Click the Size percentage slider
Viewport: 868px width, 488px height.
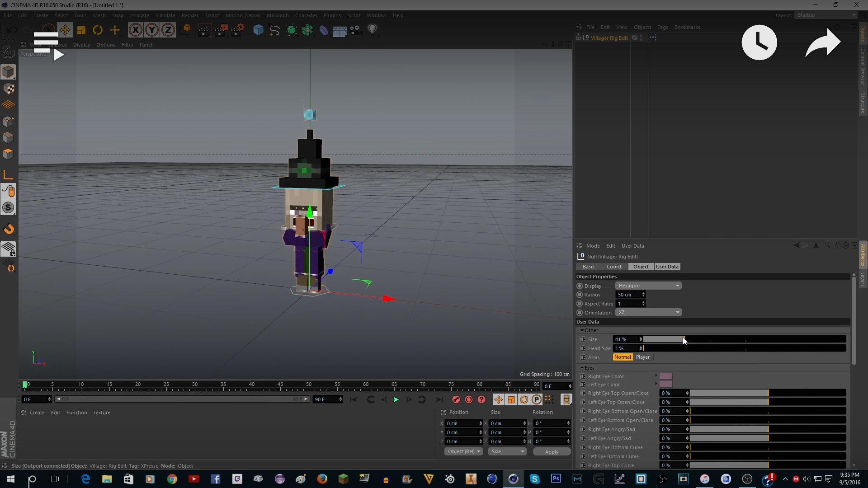pyautogui.click(x=744, y=339)
